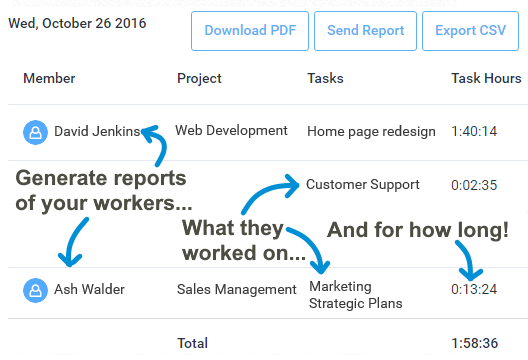
Task: Click the Member column header
Action: 49,78
